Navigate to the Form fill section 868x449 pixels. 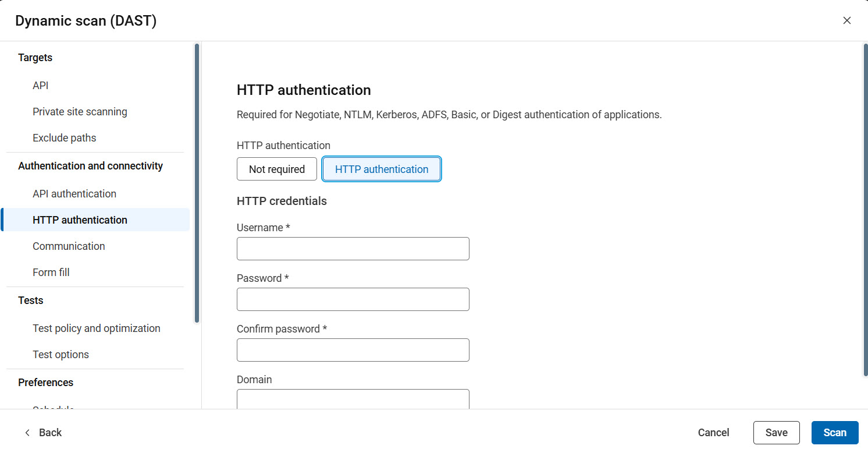tap(51, 272)
